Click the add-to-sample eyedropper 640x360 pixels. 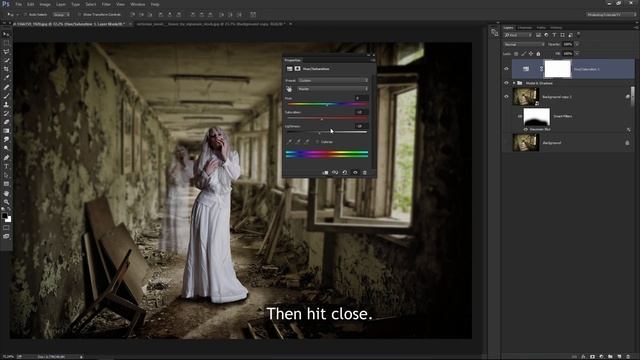click(298, 142)
